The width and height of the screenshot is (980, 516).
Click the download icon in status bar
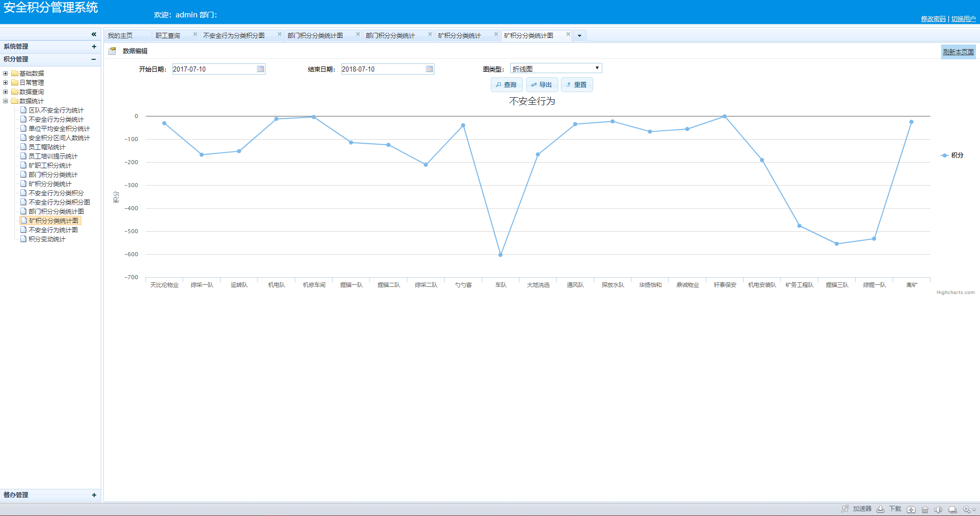point(881,509)
